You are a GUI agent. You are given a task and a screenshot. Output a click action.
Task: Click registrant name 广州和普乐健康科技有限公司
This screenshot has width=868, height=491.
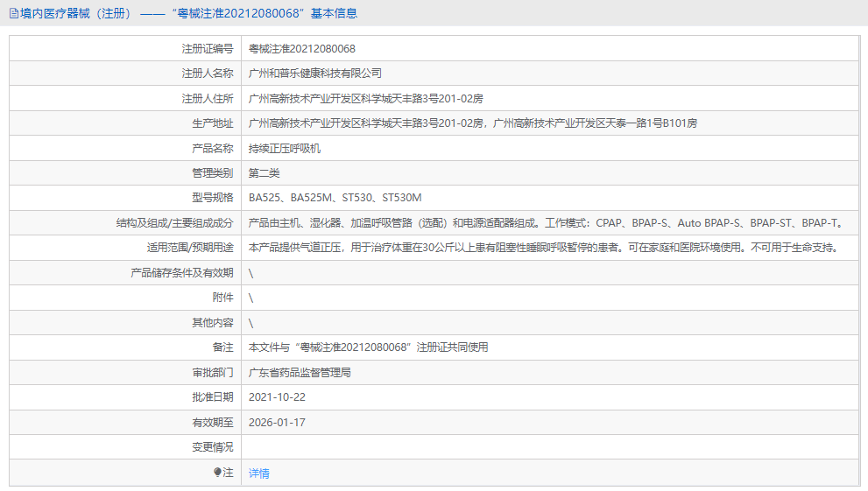[315, 73]
